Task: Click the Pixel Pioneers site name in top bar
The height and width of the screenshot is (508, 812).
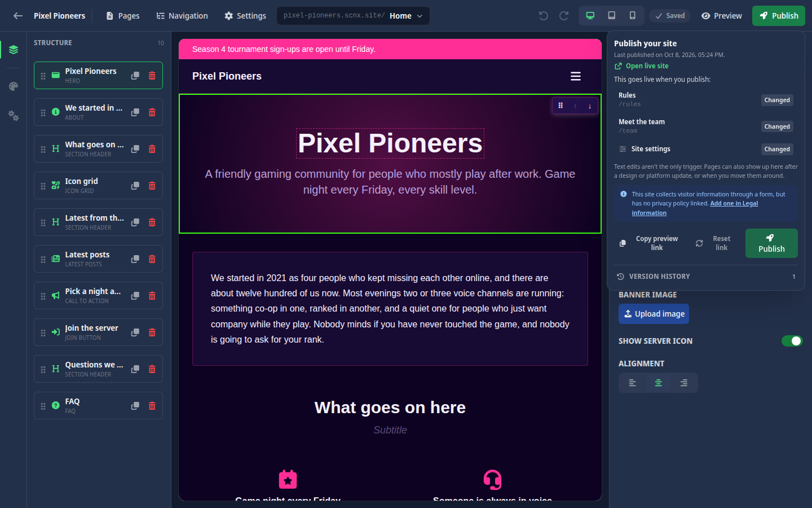Action: [59, 16]
